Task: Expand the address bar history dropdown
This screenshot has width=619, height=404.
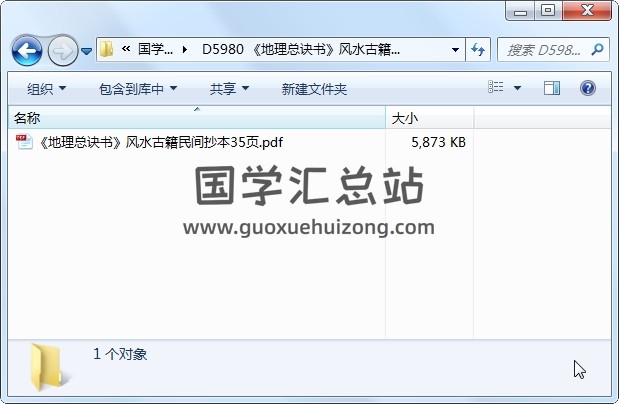Action: [455, 50]
